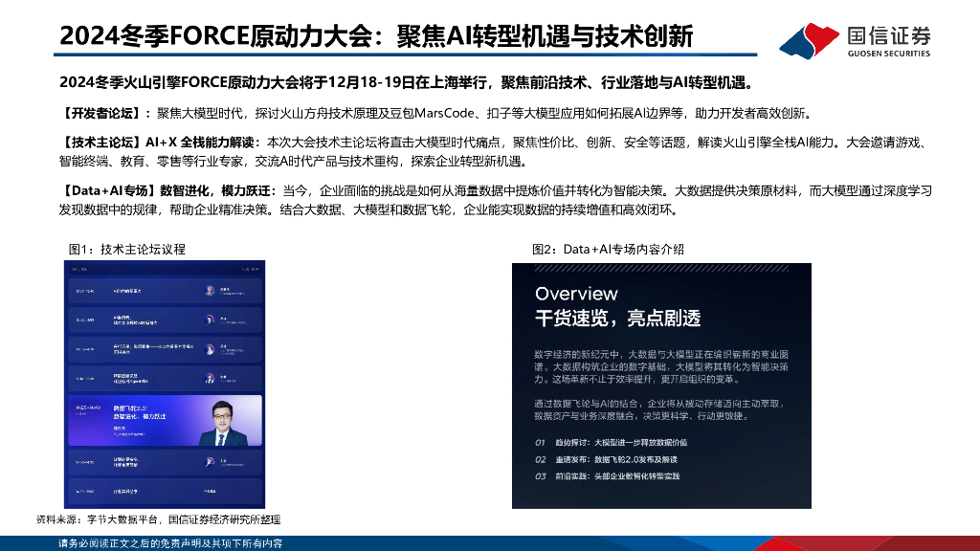Click the heading 干货速览，亮点剧透
The image size is (980, 551).
click(x=617, y=319)
